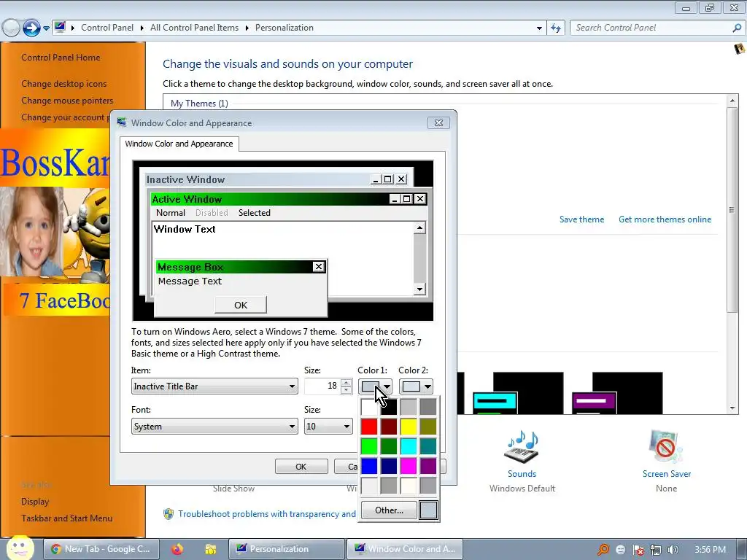Expand the address bar history dropdown
Viewport: 747px width, 560px height.
click(x=539, y=28)
